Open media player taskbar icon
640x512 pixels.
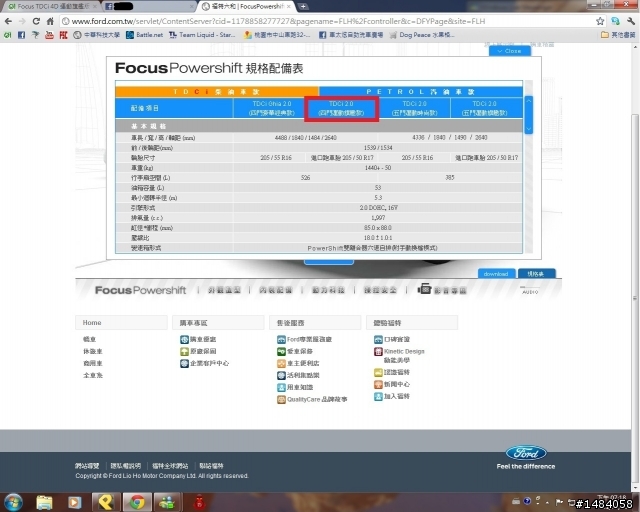coord(74,502)
